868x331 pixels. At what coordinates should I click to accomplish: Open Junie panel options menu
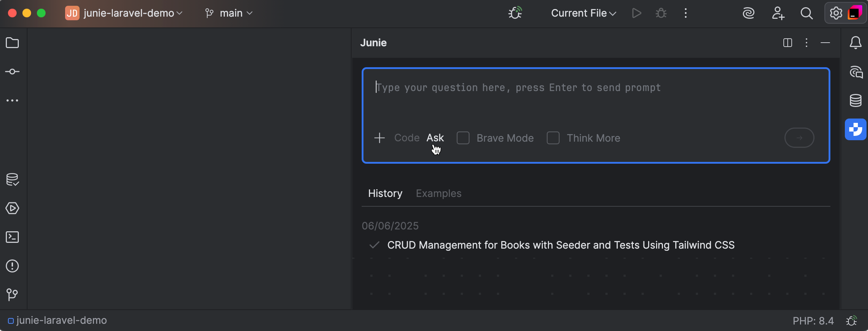click(807, 43)
